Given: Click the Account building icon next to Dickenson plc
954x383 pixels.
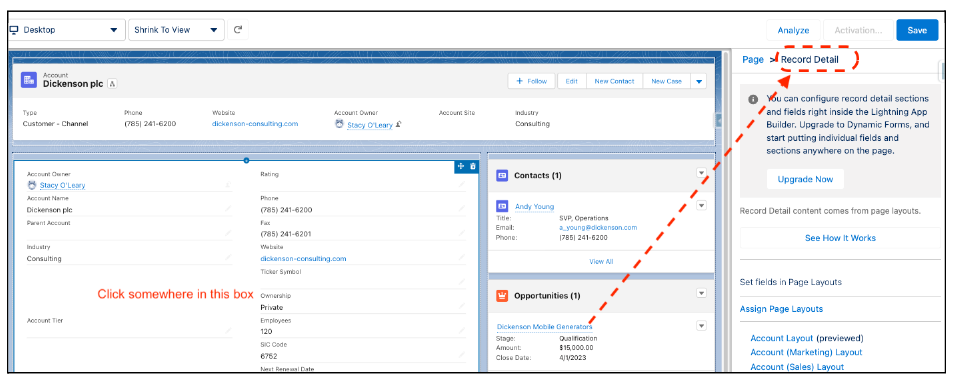Looking at the screenshot, I should click(29, 80).
